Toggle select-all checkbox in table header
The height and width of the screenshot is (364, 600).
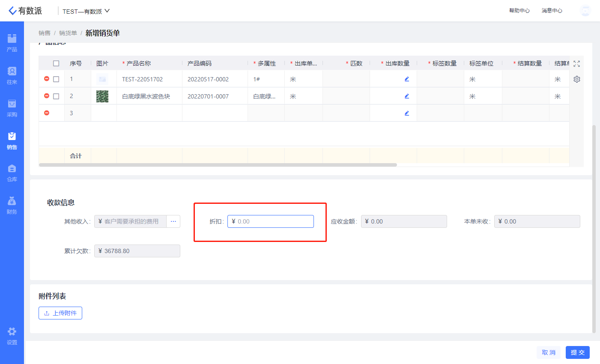(56, 63)
